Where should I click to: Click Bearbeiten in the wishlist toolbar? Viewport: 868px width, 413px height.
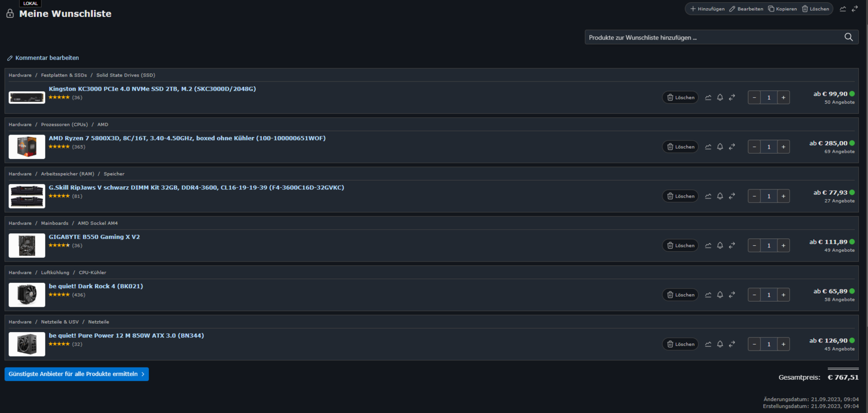click(x=746, y=9)
